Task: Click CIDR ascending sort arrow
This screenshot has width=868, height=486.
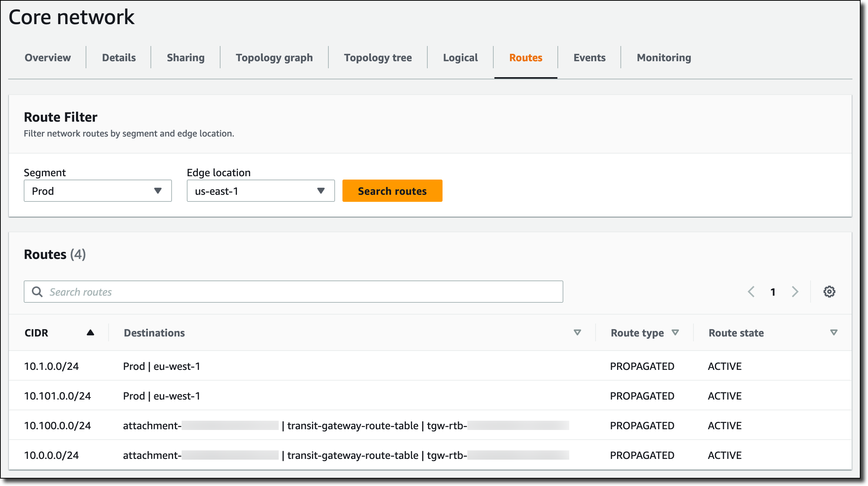Action: point(90,332)
